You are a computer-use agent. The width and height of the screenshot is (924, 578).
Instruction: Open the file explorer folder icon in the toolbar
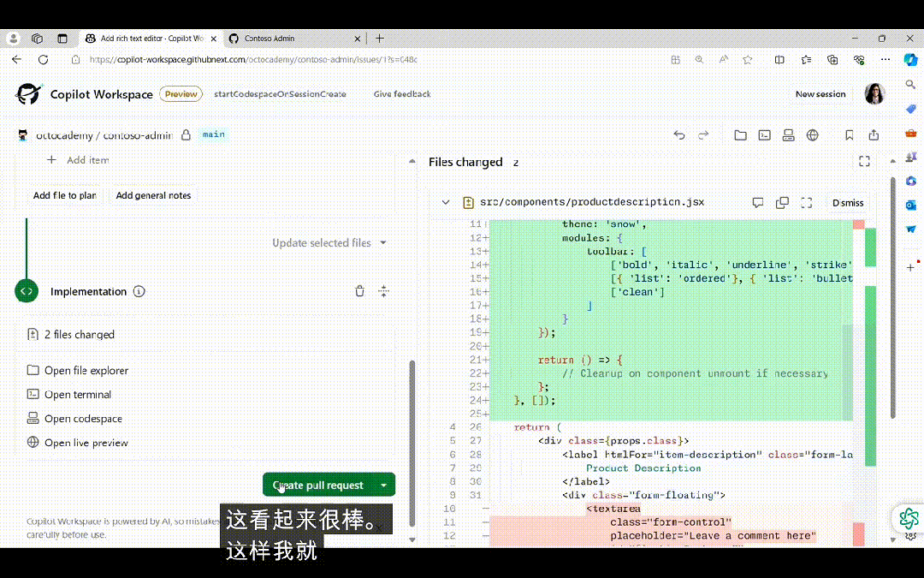coord(740,135)
